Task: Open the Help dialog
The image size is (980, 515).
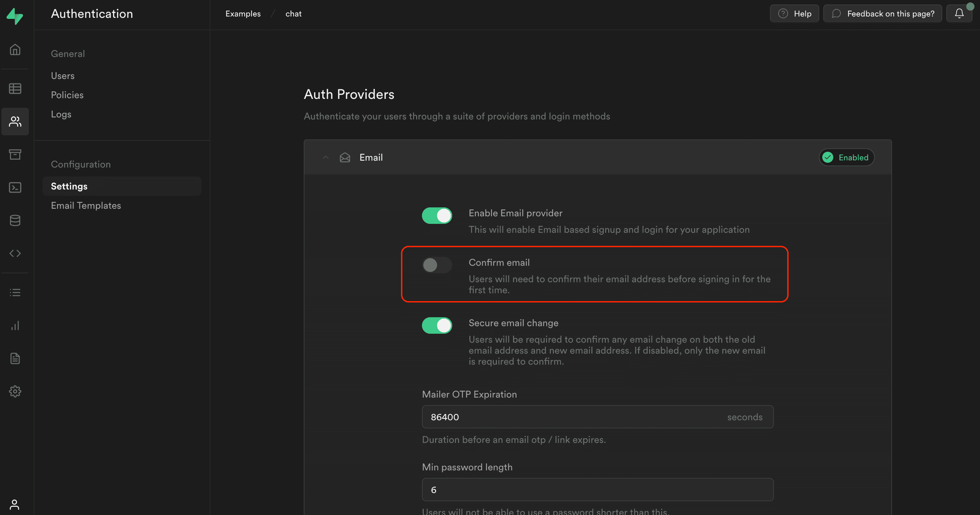Action: coord(794,13)
